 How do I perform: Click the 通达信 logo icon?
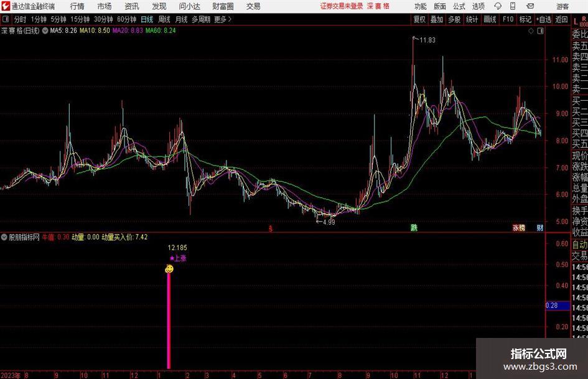point(5,6)
